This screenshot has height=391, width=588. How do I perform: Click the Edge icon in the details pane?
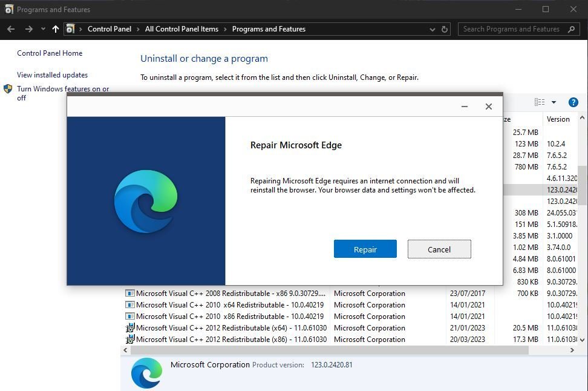146,373
